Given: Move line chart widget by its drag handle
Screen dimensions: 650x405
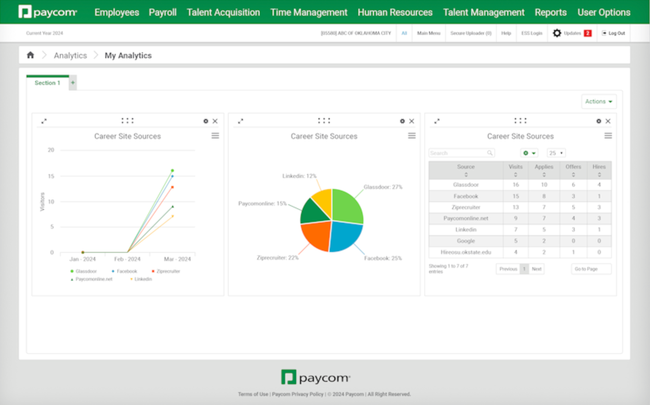Looking at the screenshot, I should click(x=127, y=121).
